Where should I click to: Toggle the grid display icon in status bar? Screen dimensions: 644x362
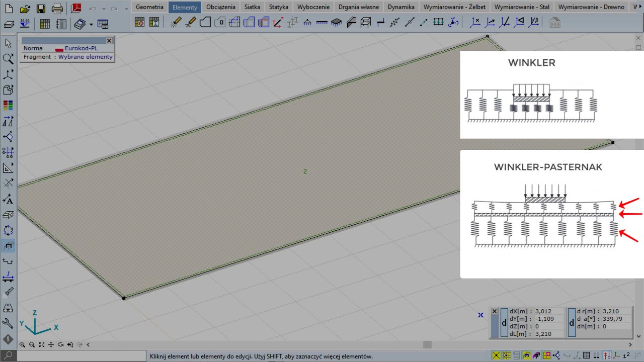[x=587, y=356]
